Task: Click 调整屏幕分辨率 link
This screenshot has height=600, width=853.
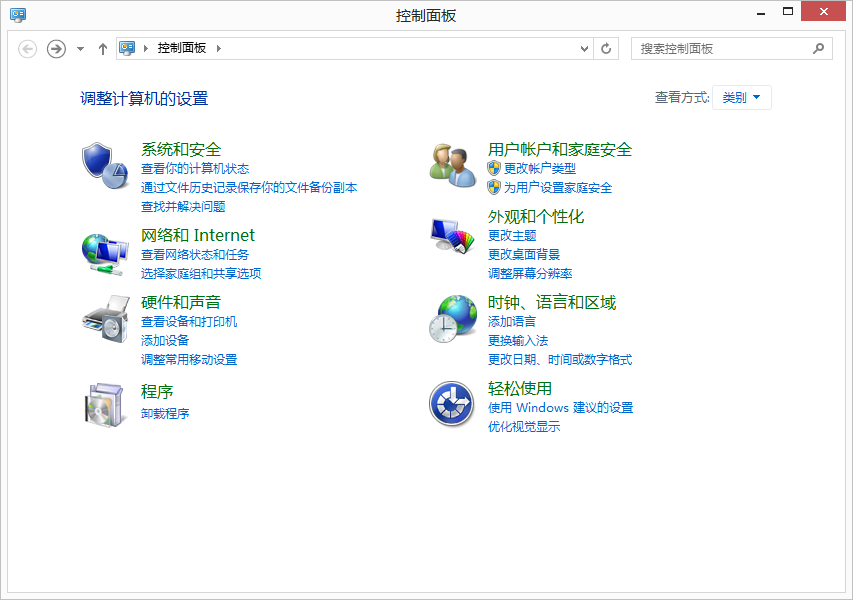Action: [x=530, y=274]
